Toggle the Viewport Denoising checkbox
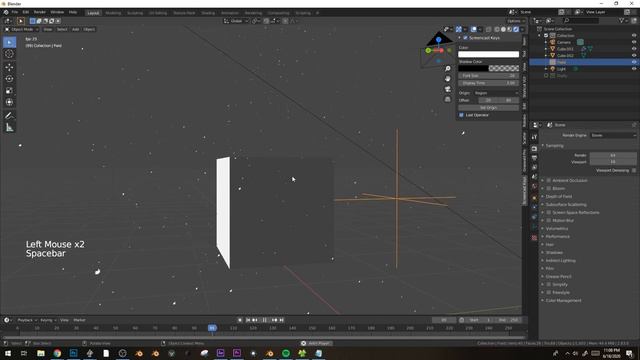Viewport: 640px width, 360px height. 634,170
